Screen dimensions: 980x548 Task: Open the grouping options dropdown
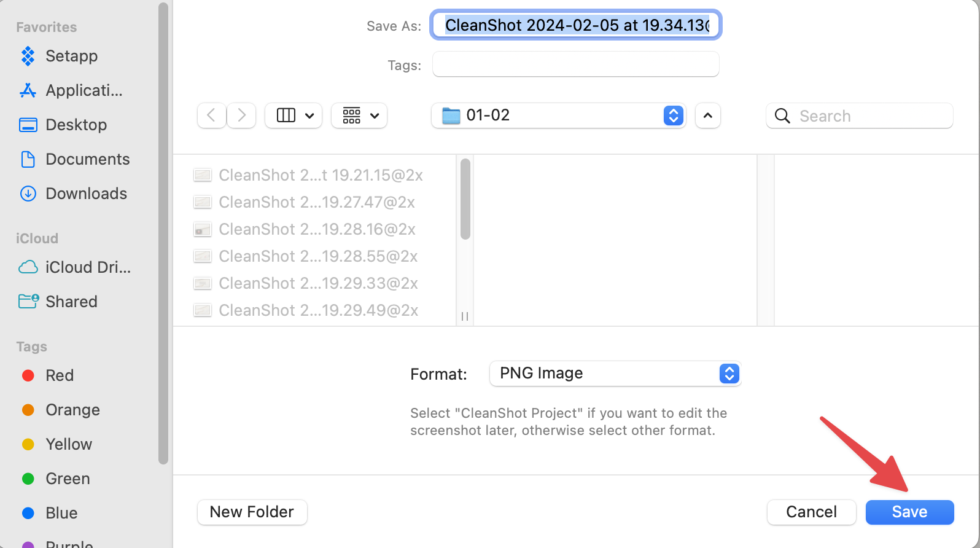pos(359,115)
